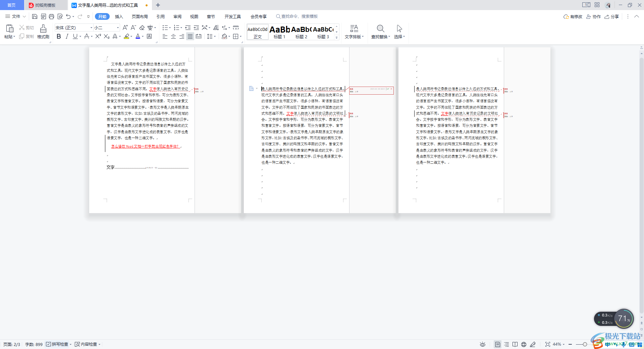Expand line spacing dropdown
644x349 pixels.
(x=215, y=36)
